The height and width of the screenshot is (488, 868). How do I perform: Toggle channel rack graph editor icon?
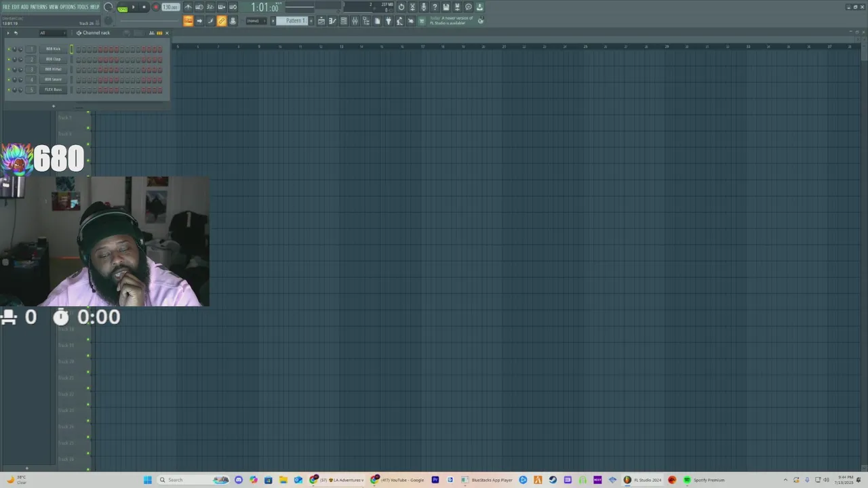point(151,33)
